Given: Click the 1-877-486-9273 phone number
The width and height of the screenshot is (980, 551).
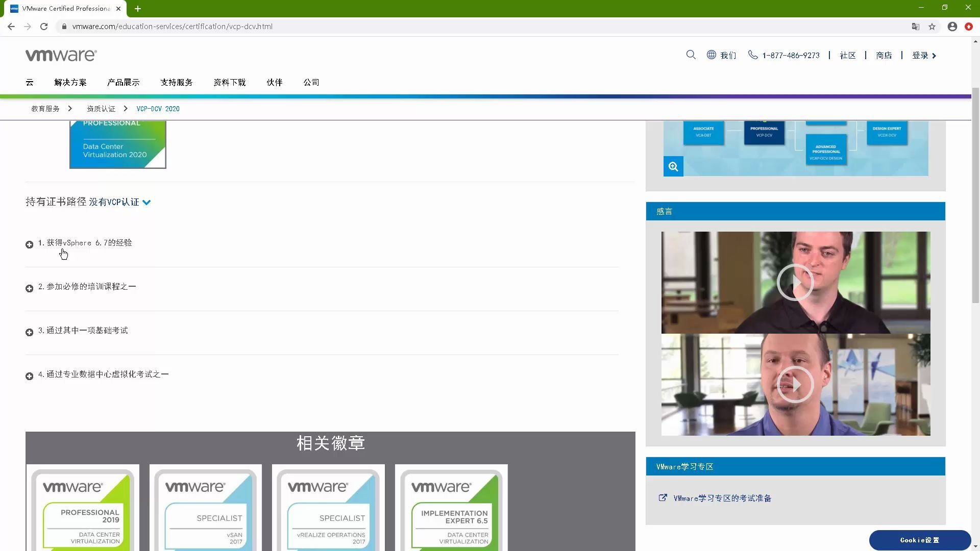Looking at the screenshot, I should (x=791, y=55).
